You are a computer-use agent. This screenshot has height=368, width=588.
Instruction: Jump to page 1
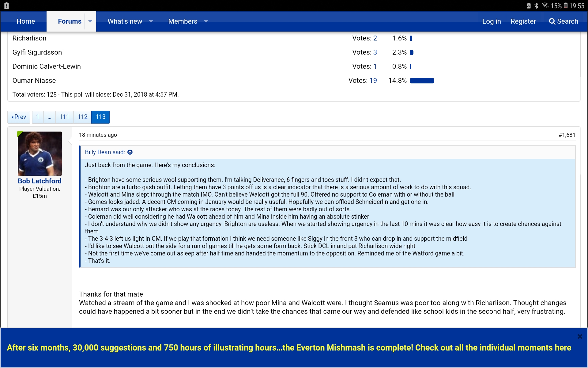[38, 117]
